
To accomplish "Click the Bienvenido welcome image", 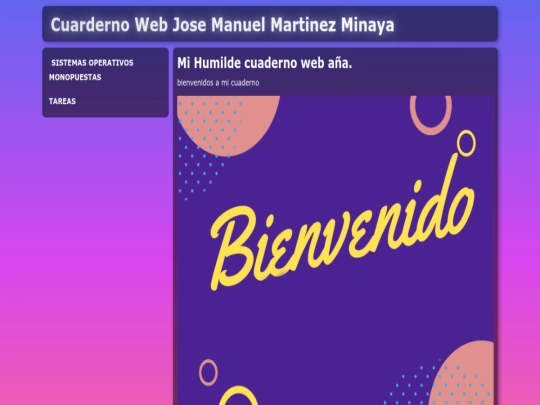I will tap(335, 250).
